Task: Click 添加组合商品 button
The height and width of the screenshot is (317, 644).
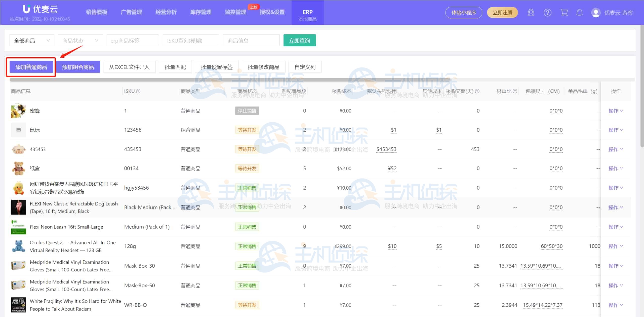Action: pyautogui.click(x=78, y=67)
